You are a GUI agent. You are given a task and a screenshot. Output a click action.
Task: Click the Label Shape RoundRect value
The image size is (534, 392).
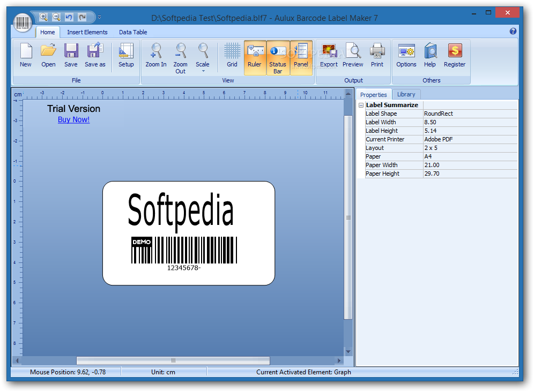pos(470,114)
